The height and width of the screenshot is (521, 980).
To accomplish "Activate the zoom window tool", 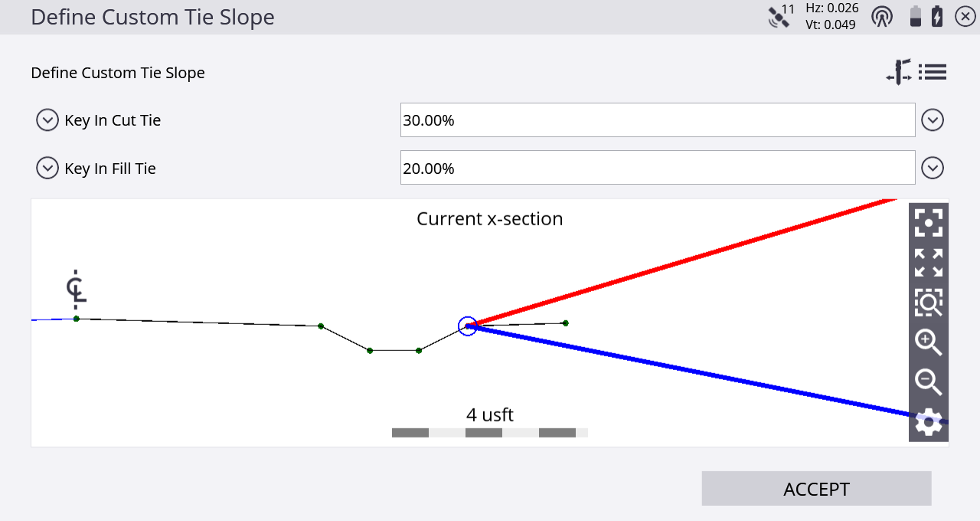I will coord(929,303).
